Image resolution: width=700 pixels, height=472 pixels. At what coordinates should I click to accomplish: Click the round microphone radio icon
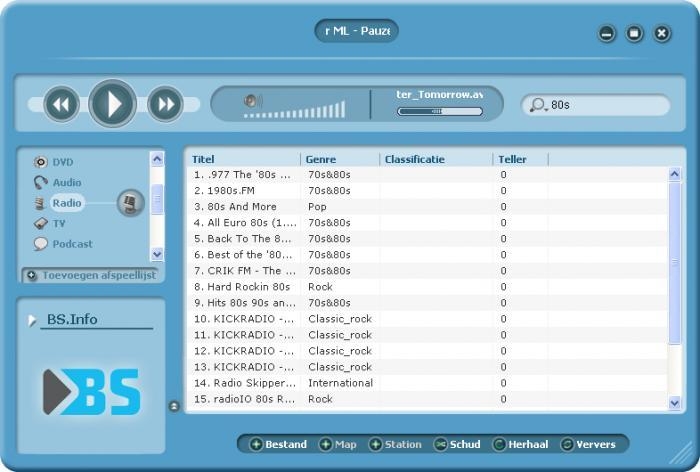click(x=130, y=203)
